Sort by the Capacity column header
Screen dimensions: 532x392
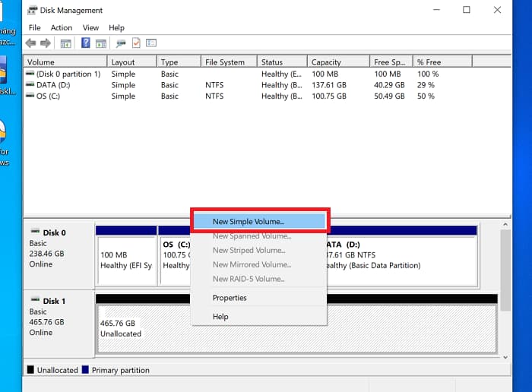[325, 62]
